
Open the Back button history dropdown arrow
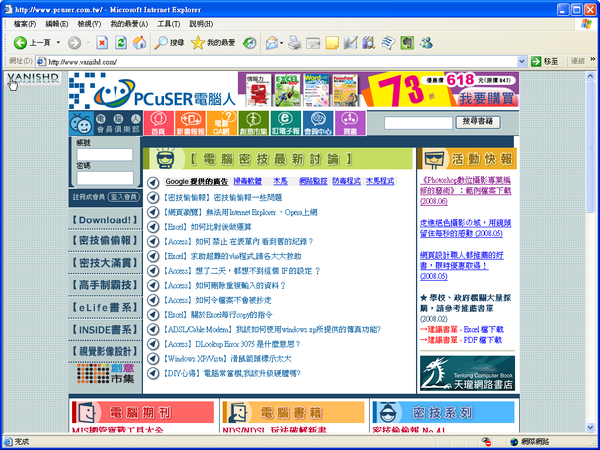tap(58, 42)
